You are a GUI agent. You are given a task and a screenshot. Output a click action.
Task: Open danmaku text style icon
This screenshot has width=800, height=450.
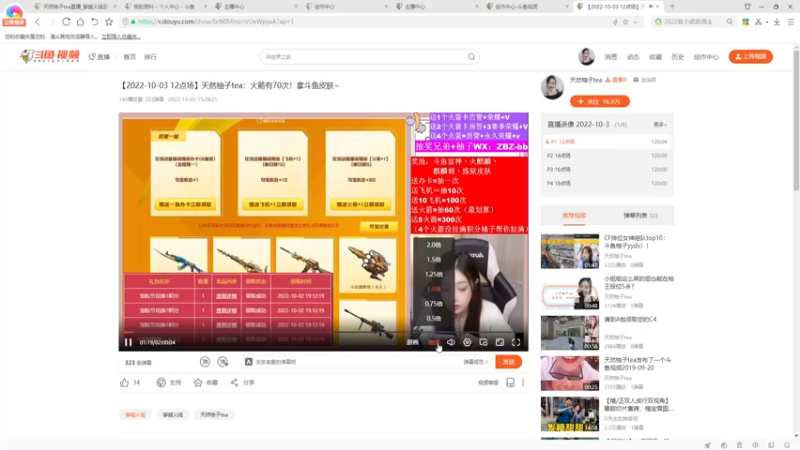coord(248,362)
